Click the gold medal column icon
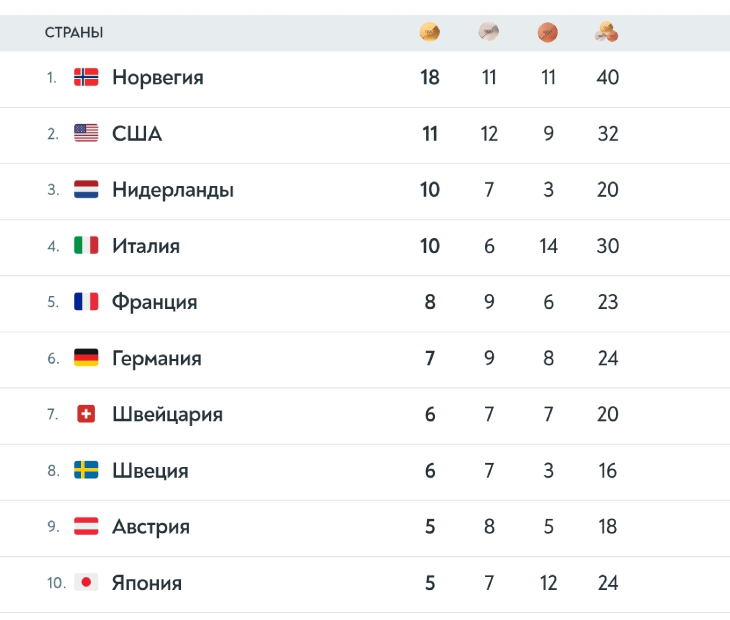The height and width of the screenshot is (620, 730). [x=430, y=33]
